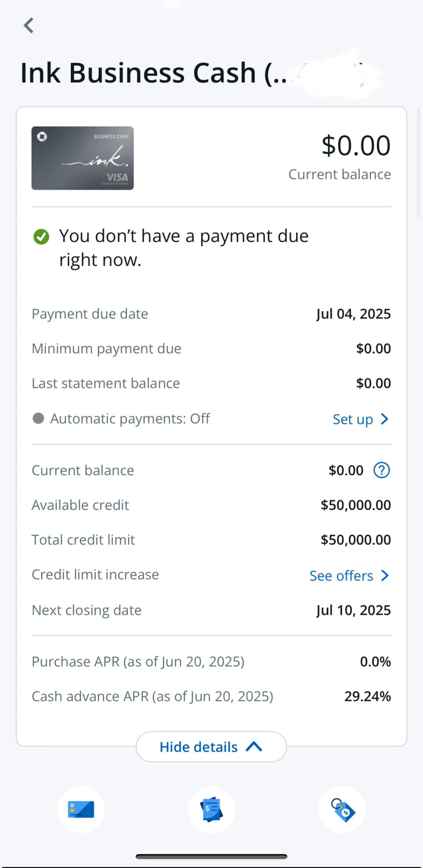This screenshot has height=868, width=423.
Task: Click the chevron beside See offers
Action: pyautogui.click(x=385, y=576)
